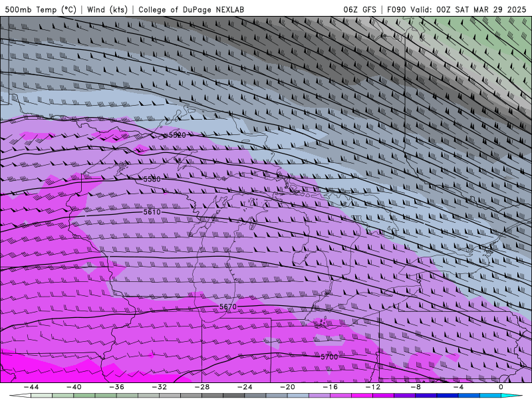Click the white arrow start of colorbar
This screenshot has width=532, height=399.
pyautogui.click(x=20, y=396)
